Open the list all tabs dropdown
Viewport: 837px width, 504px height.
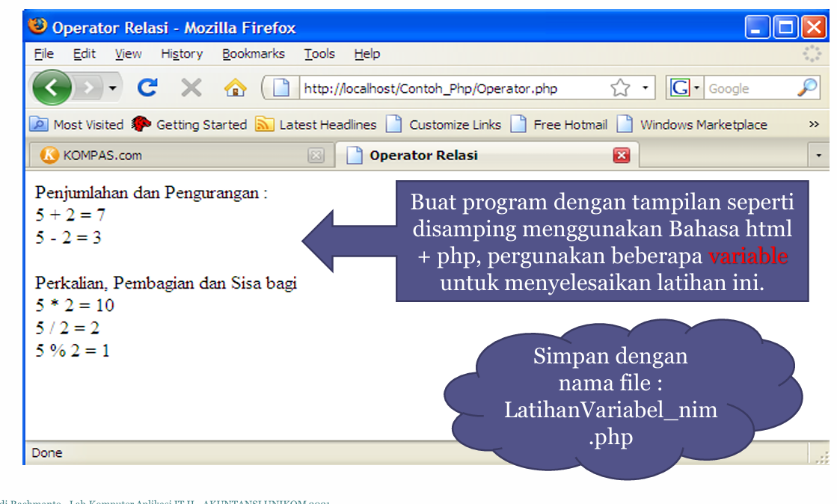click(818, 156)
